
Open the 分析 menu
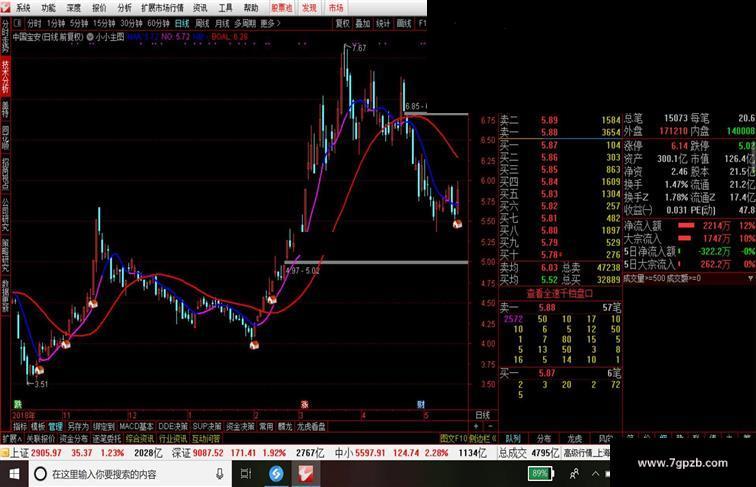(124, 8)
